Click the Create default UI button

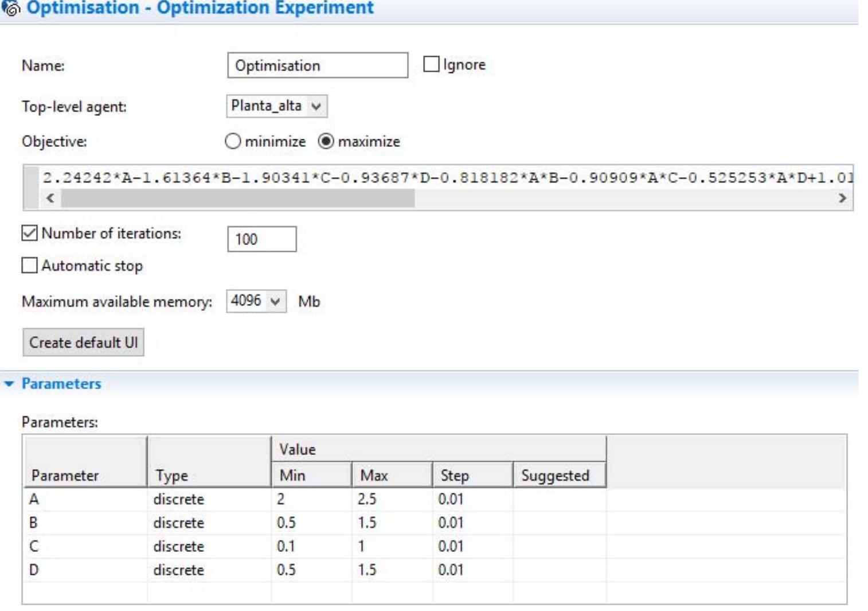click(x=83, y=343)
